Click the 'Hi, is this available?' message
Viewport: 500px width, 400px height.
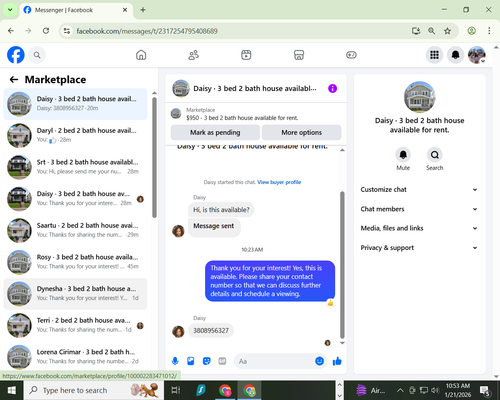point(221,210)
